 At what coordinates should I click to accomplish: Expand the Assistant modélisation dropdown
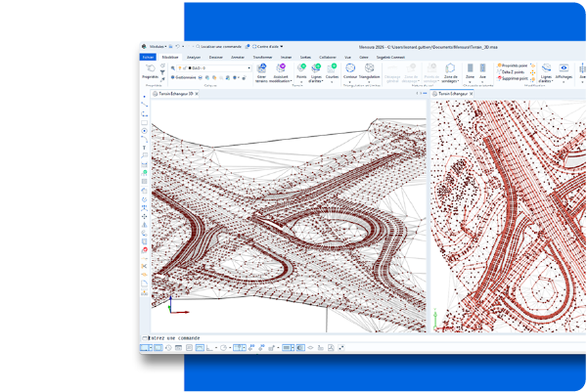click(x=281, y=73)
